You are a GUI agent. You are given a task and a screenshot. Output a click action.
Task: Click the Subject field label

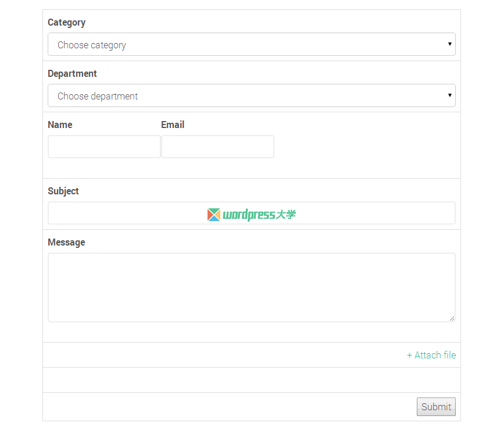pyautogui.click(x=63, y=191)
